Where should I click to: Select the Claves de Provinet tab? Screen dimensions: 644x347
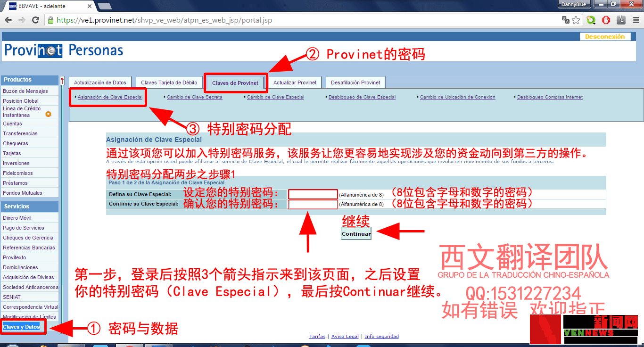(x=235, y=83)
